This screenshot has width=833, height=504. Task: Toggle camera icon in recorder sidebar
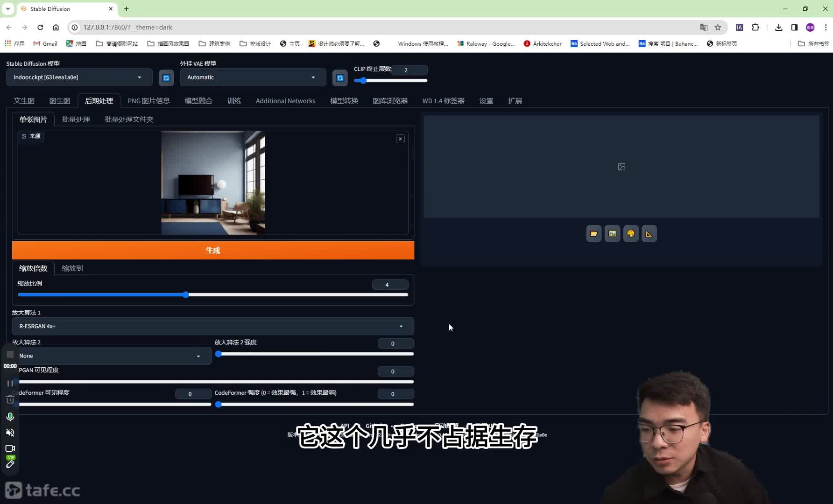pos(10,448)
